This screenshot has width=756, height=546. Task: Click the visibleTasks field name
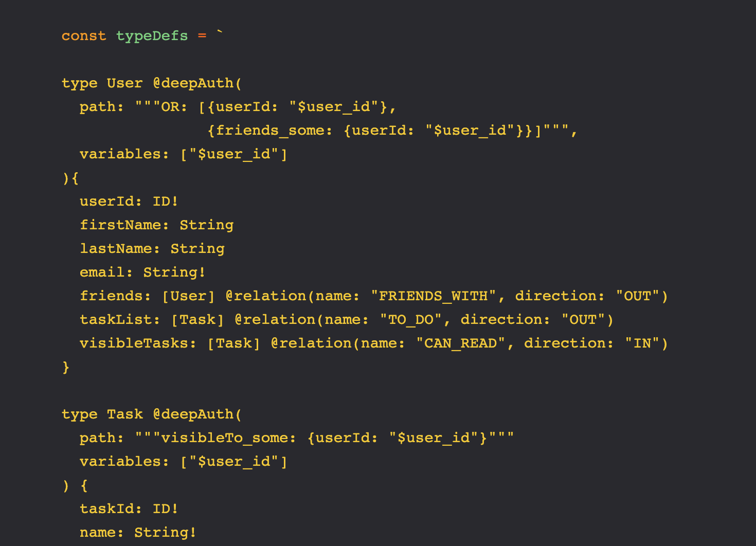[x=134, y=343]
